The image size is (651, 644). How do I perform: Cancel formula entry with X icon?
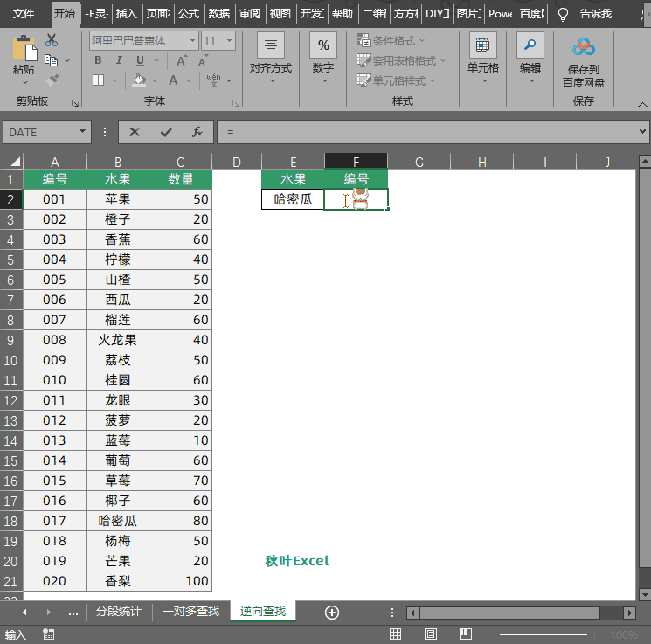click(x=135, y=132)
